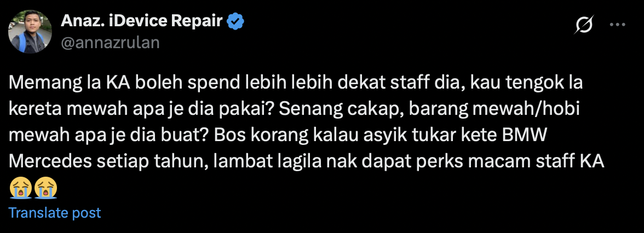The image size is (644, 233).
Task: Click the blue verified badge
Action: point(235,22)
